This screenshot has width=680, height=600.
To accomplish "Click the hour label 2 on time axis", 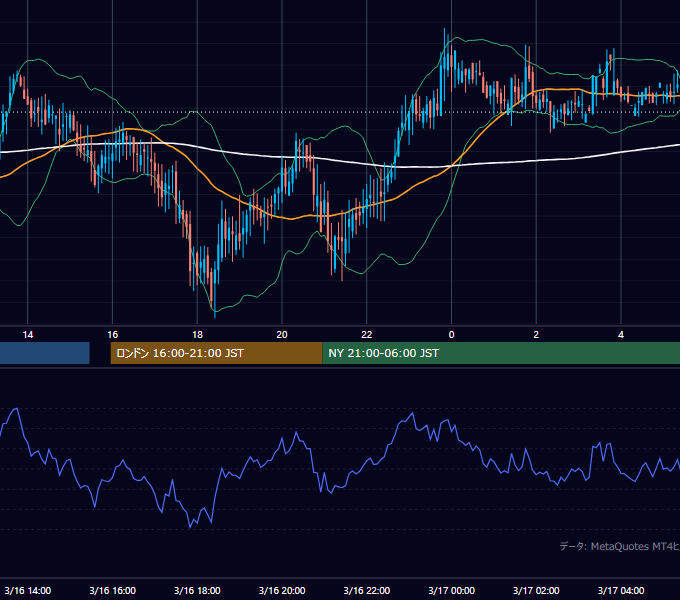I will pos(536,335).
